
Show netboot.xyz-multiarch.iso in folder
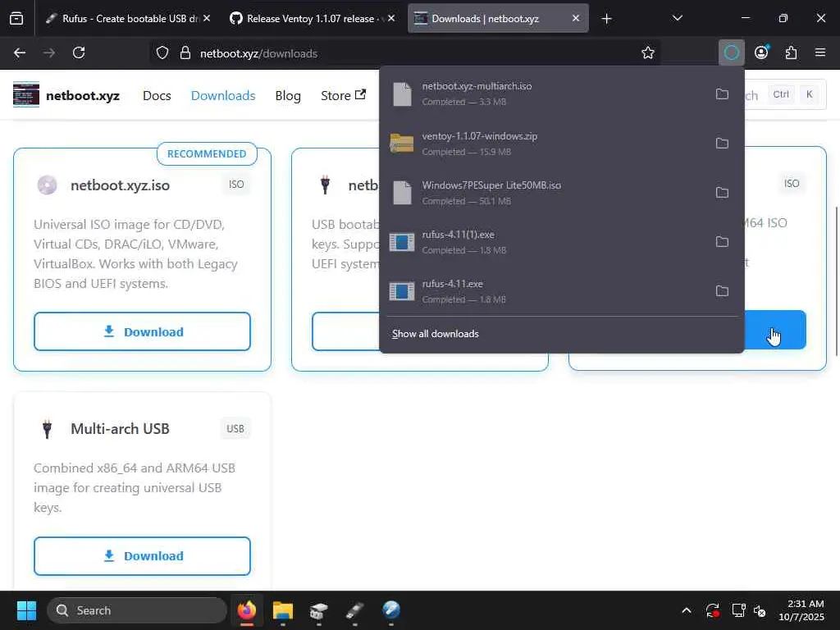click(722, 94)
